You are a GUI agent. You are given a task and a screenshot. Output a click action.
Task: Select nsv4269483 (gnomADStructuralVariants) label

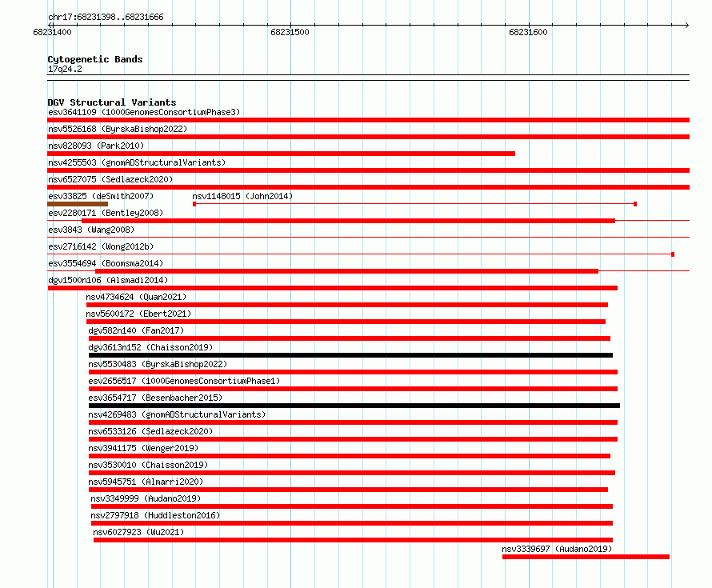177,414
